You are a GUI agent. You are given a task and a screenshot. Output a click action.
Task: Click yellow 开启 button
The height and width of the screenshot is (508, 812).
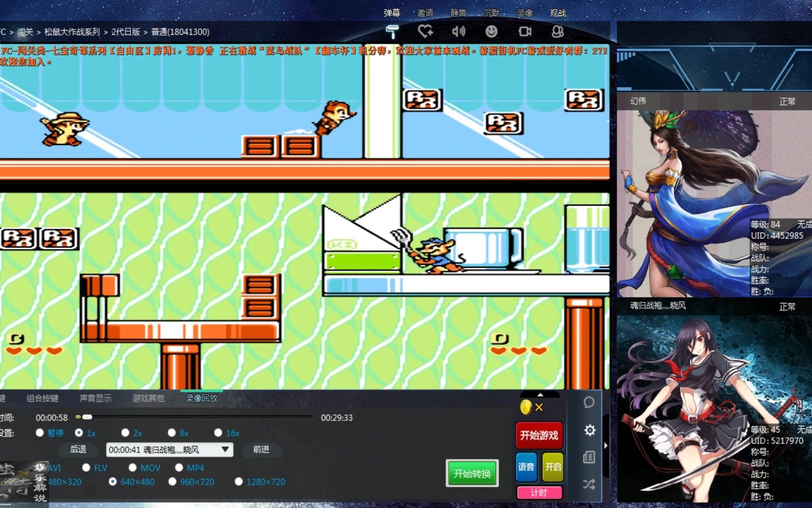[553, 467]
